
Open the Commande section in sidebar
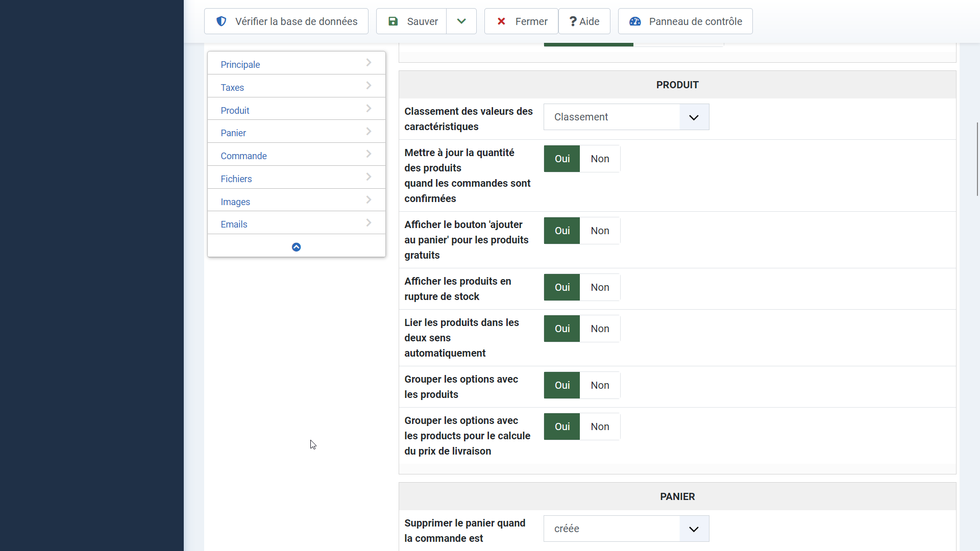[243, 156]
